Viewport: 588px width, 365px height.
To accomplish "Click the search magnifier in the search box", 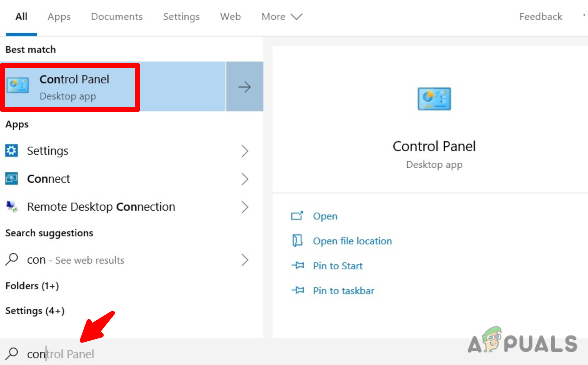I will click(12, 354).
